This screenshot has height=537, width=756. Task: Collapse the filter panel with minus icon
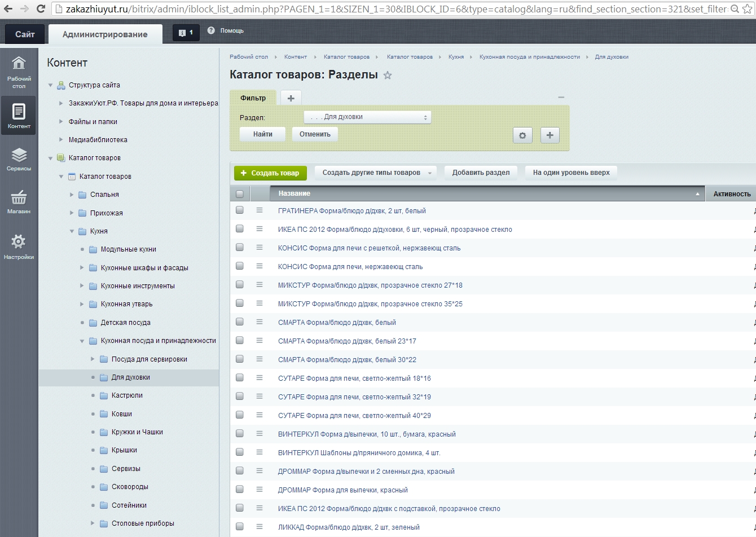coord(561,97)
